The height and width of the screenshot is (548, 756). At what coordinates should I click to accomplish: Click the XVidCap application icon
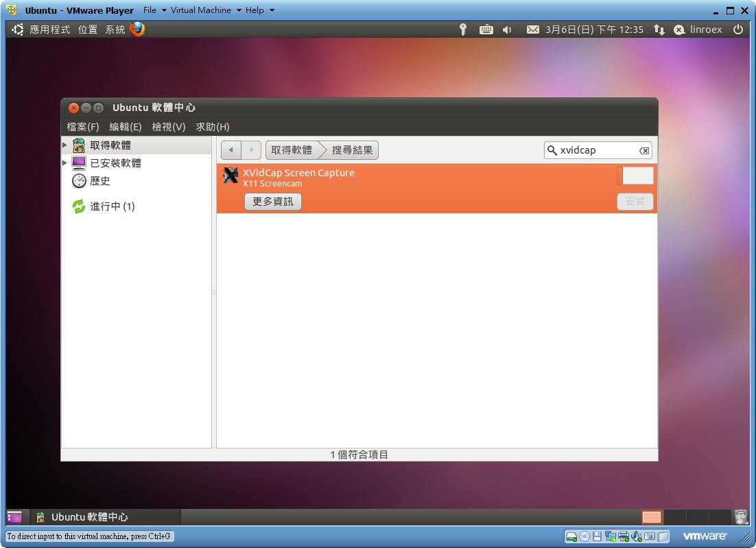point(231,176)
